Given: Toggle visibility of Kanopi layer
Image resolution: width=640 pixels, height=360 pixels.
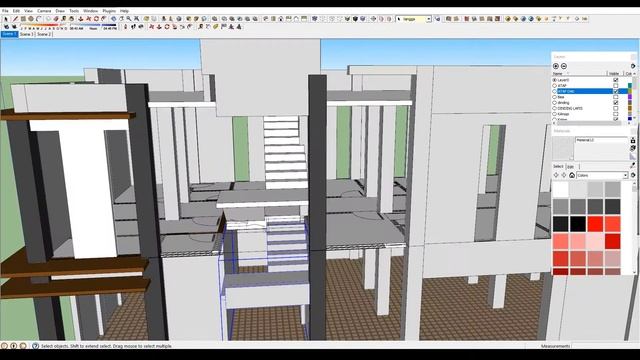Looking at the screenshot, I should point(616,114).
